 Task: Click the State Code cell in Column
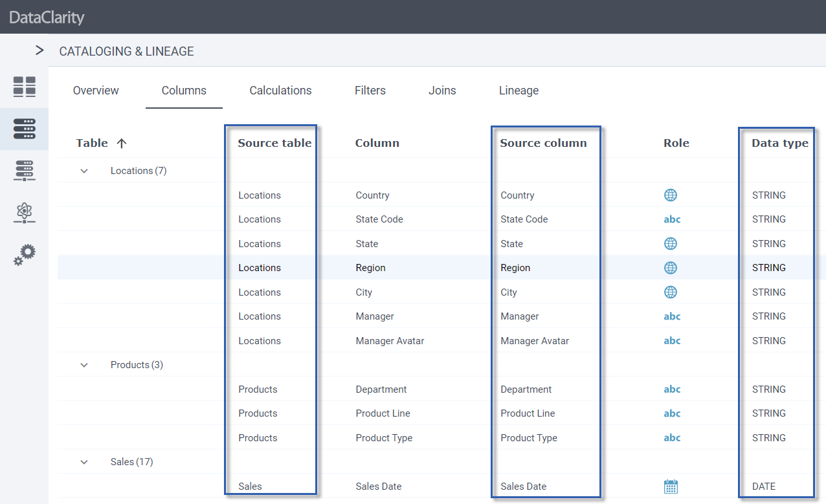click(x=379, y=219)
